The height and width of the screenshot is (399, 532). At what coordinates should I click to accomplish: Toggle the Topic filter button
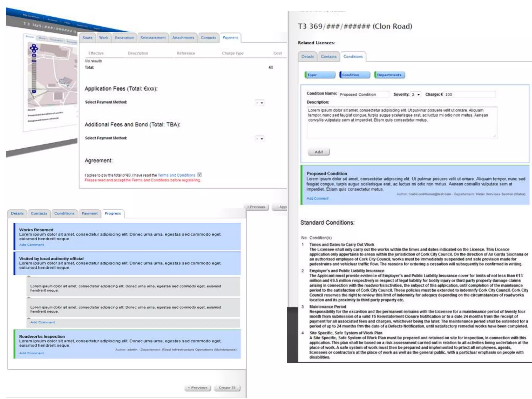pos(320,75)
